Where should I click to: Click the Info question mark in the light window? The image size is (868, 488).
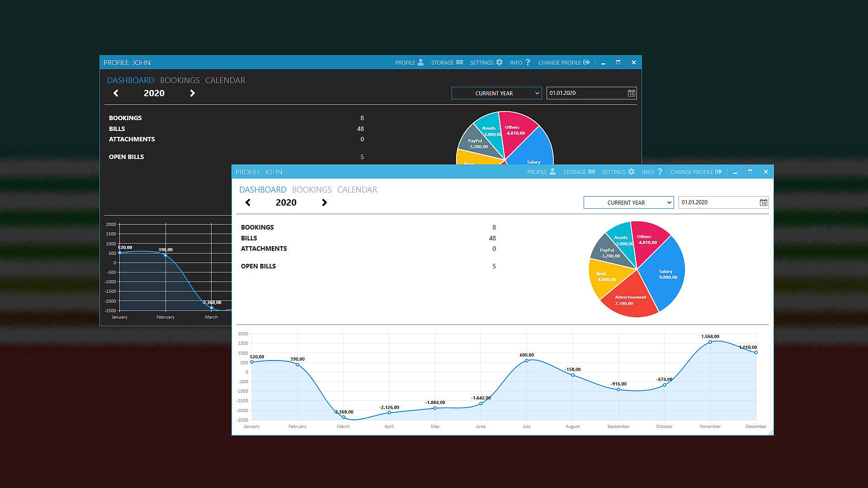[x=660, y=172]
